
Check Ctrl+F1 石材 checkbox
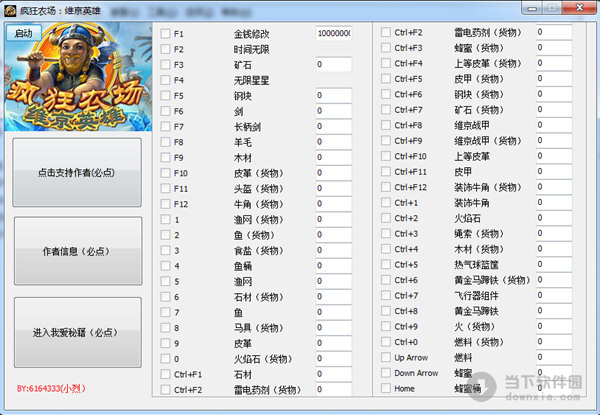coord(165,374)
